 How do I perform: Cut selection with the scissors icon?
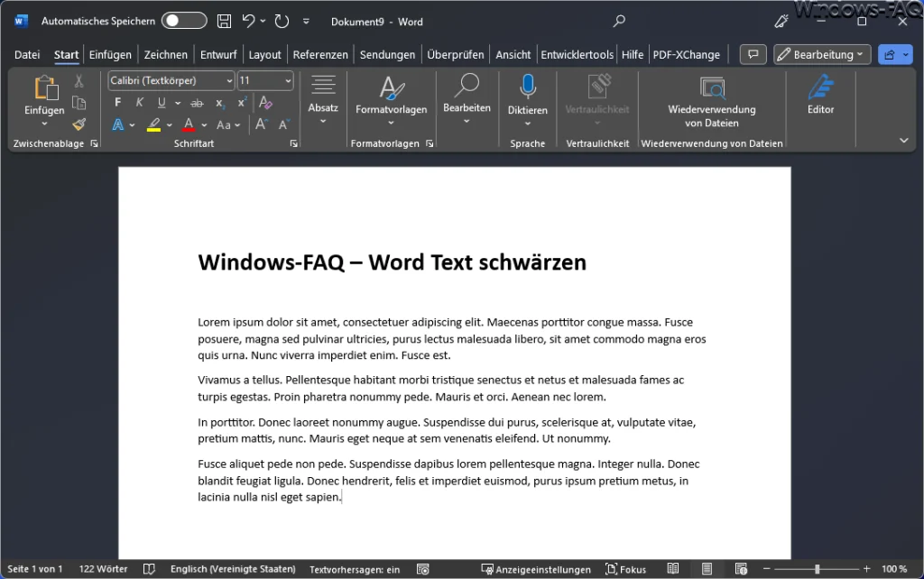tap(79, 80)
